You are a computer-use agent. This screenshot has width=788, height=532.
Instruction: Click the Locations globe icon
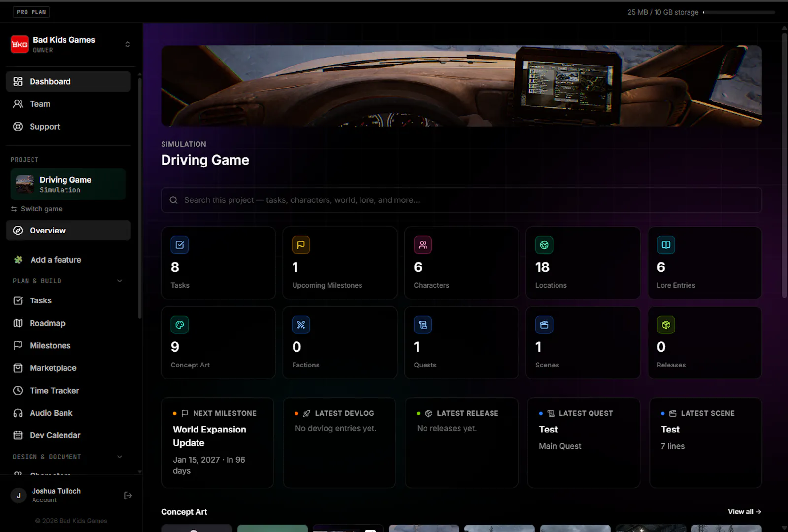click(544, 245)
